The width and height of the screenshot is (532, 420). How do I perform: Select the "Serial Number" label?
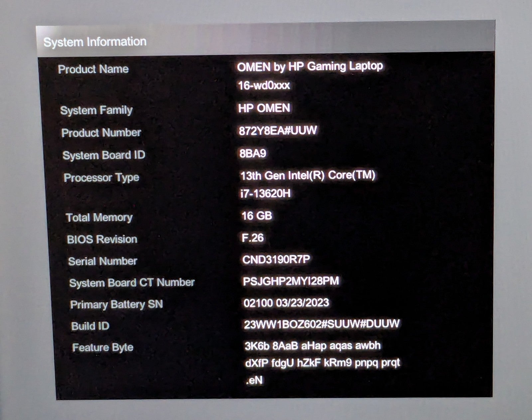[x=103, y=261]
